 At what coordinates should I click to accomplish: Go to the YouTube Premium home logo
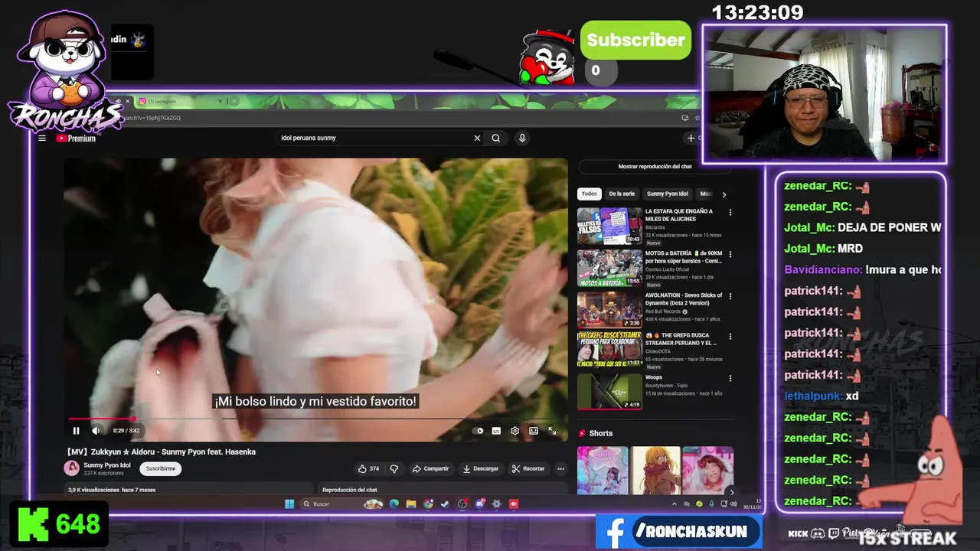click(x=77, y=139)
